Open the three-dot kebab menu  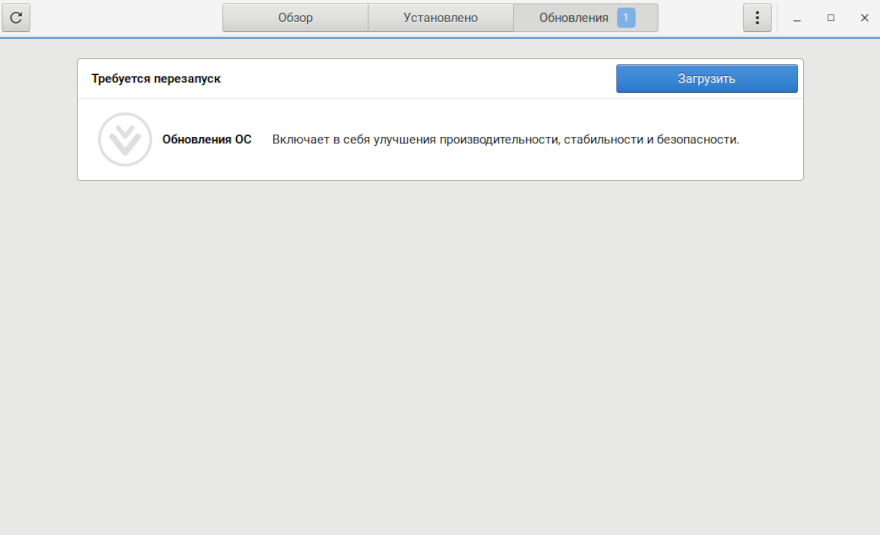click(x=757, y=18)
